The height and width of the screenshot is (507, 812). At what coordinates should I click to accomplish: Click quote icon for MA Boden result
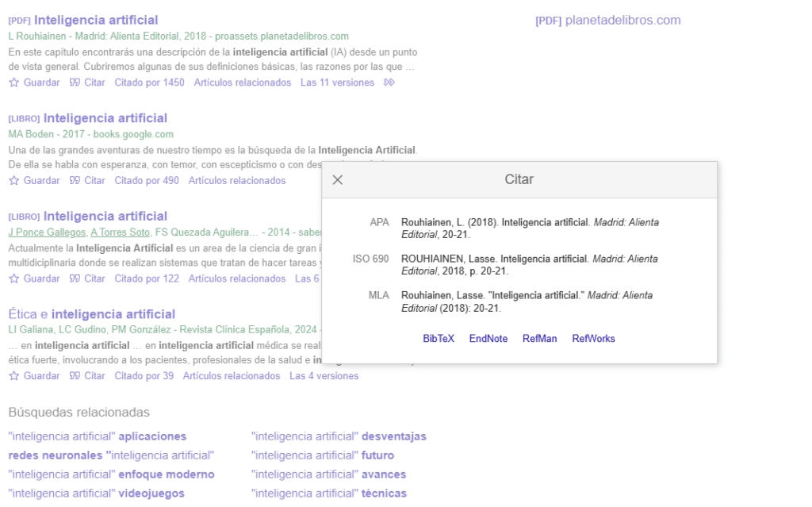click(x=75, y=180)
